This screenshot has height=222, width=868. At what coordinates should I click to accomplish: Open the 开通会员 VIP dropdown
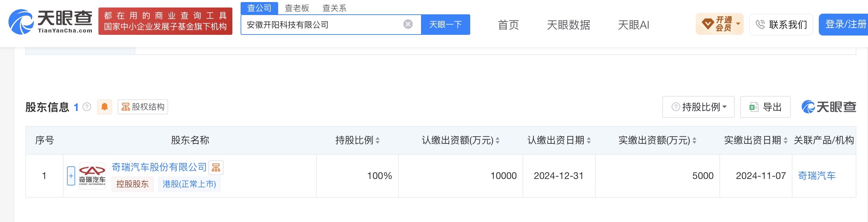pyautogui.click(x=720, y=24)
